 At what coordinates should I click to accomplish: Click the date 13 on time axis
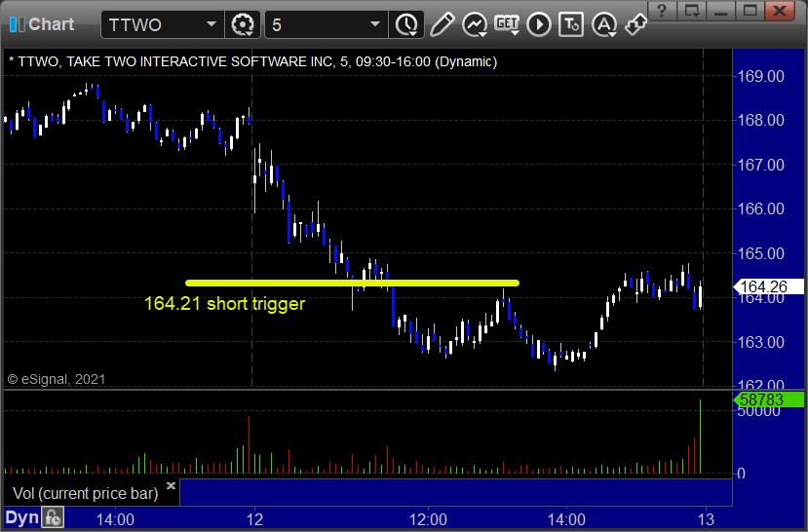point(706,519)
